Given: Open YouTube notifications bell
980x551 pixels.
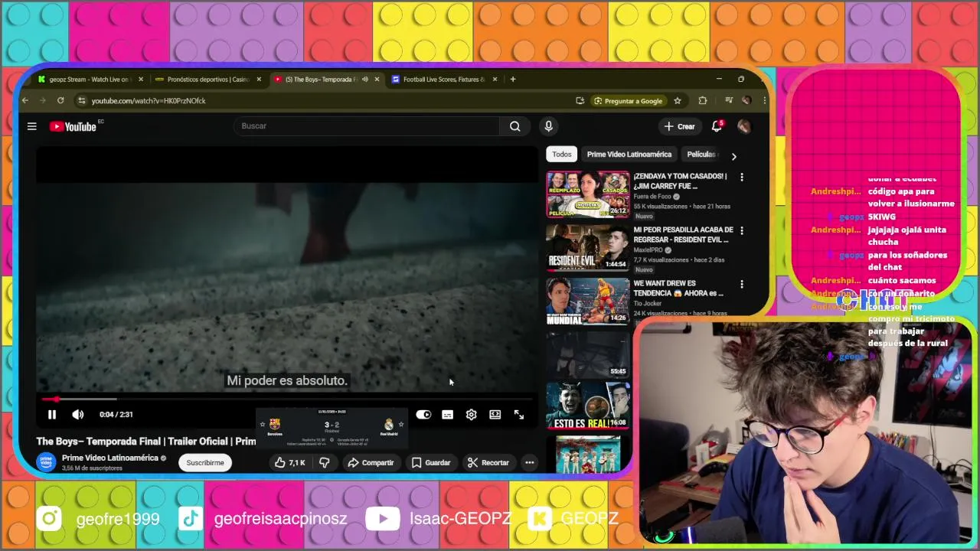Looking at the screenshot, I should coord(717,126).
